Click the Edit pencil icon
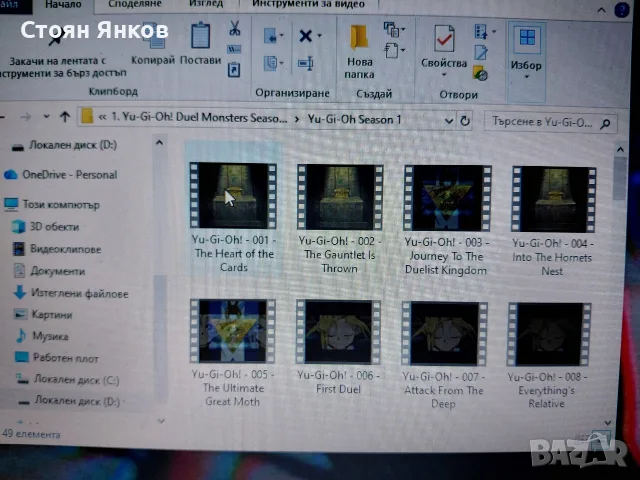 tap(480, 52)
